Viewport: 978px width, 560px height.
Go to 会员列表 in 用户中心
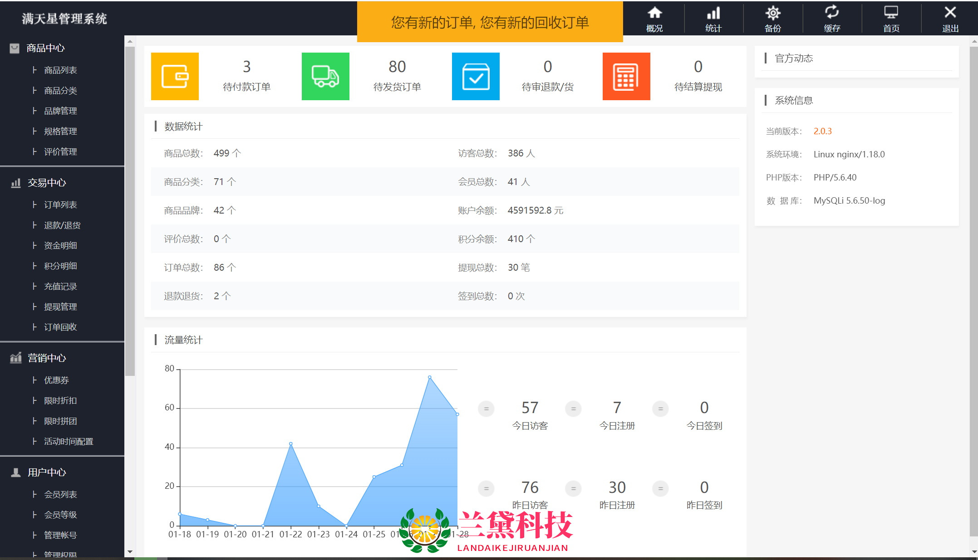(x=60, y=495)
